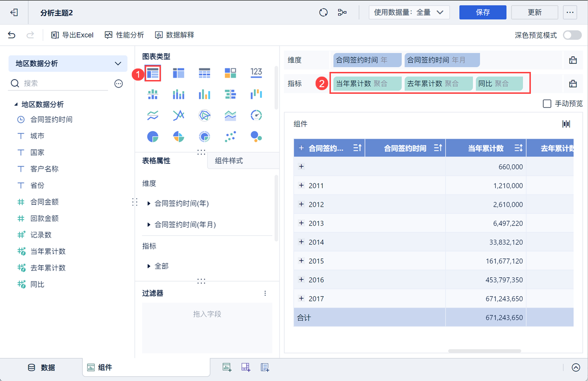Select the multi-layer donut chart type

click(x=204, y=137)
